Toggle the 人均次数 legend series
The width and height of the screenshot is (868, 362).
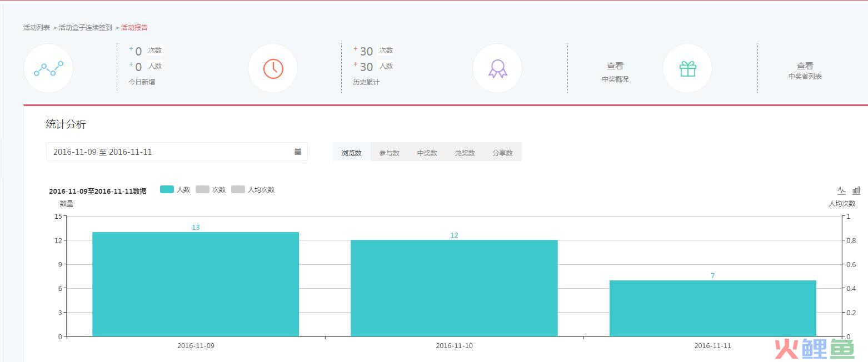[x=253, y=189]
